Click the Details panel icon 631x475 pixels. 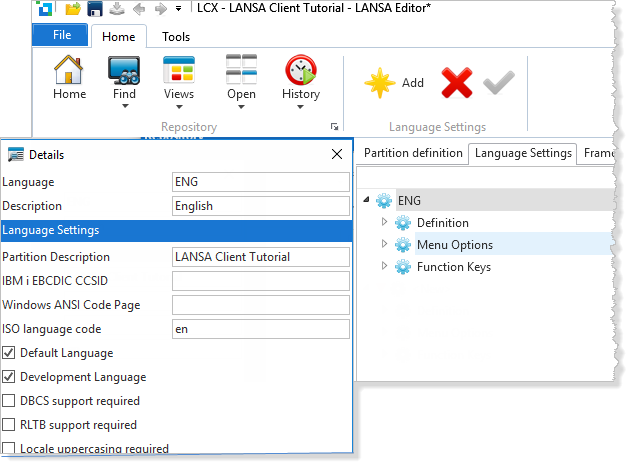pyautogui.click(x=16, y=154)
